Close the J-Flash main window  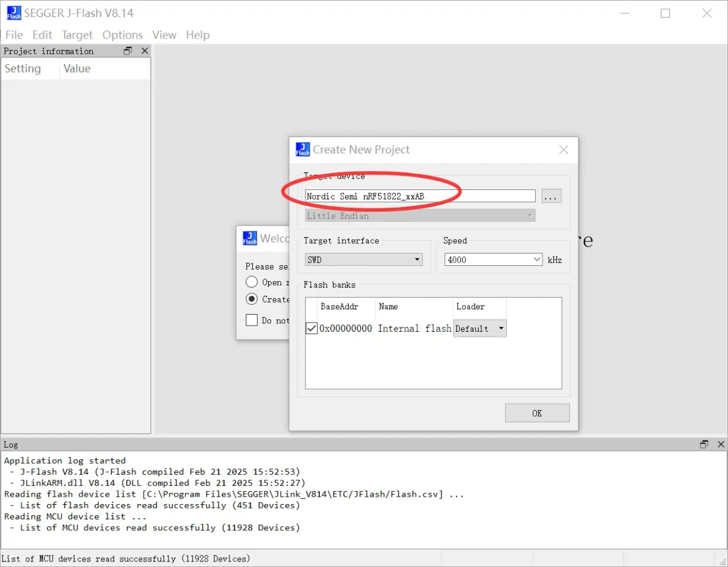[707, 13]
